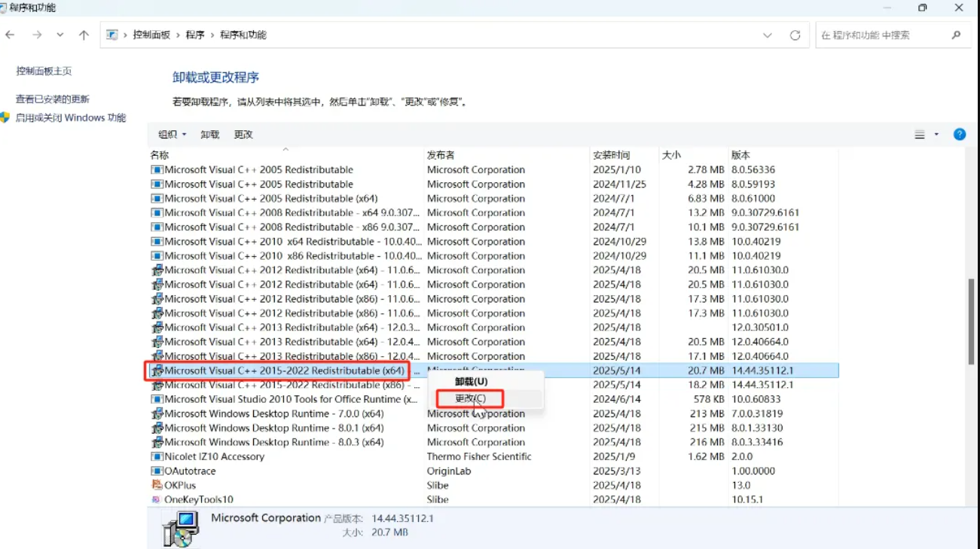The width and height of the screenshot is (980, 549).
Task: Click version 14.44.35112.1 of the x86 row
Action: (762, 385)
